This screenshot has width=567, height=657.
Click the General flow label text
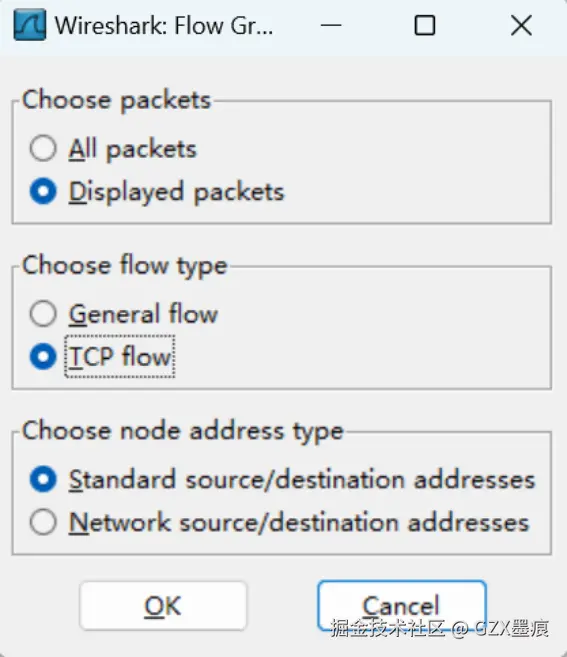click(x=143, y=313)
